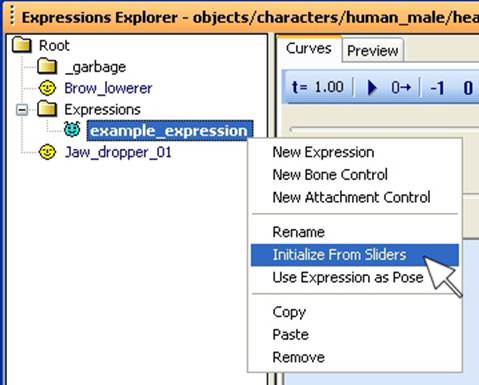Play the expression curve animation
Image resolution: width=479 pixels, height=385 pixels.
tap(372, 88)
